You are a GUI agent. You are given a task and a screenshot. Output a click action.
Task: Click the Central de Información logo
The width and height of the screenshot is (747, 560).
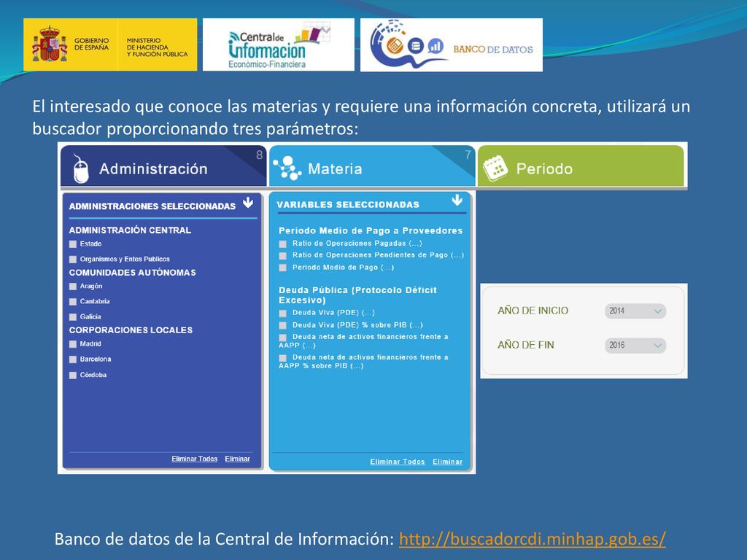click(x=278, y=44)
